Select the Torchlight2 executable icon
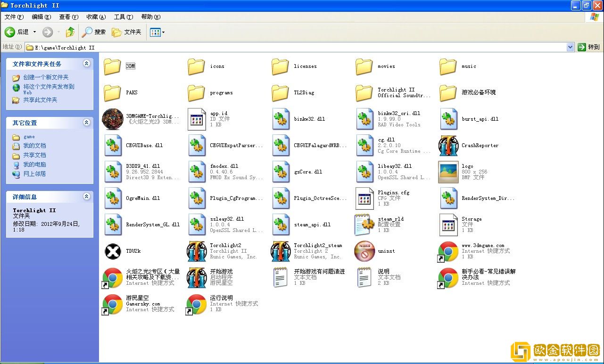 click(196, 251)
